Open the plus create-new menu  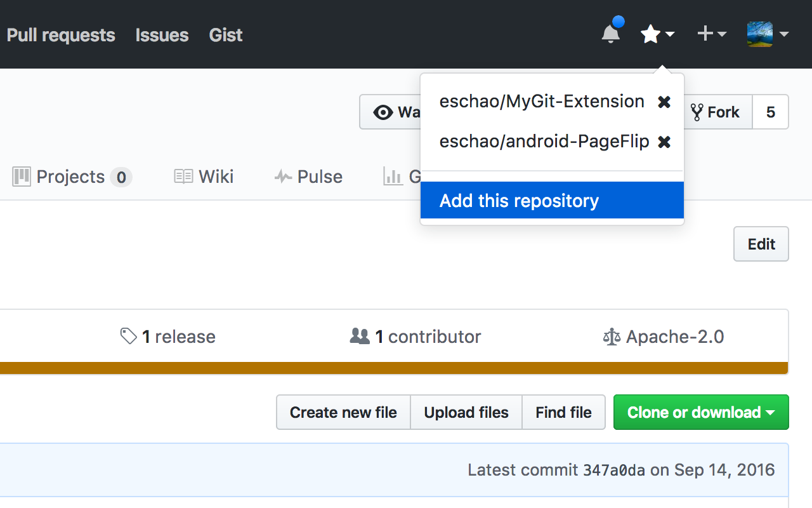click(711, 34)
